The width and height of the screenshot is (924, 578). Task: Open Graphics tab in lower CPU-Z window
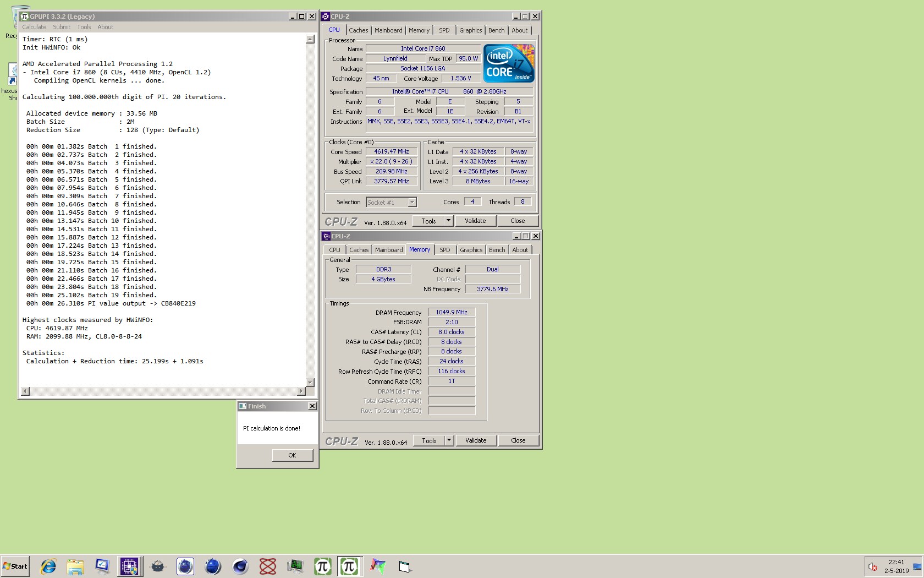(471, 250)
